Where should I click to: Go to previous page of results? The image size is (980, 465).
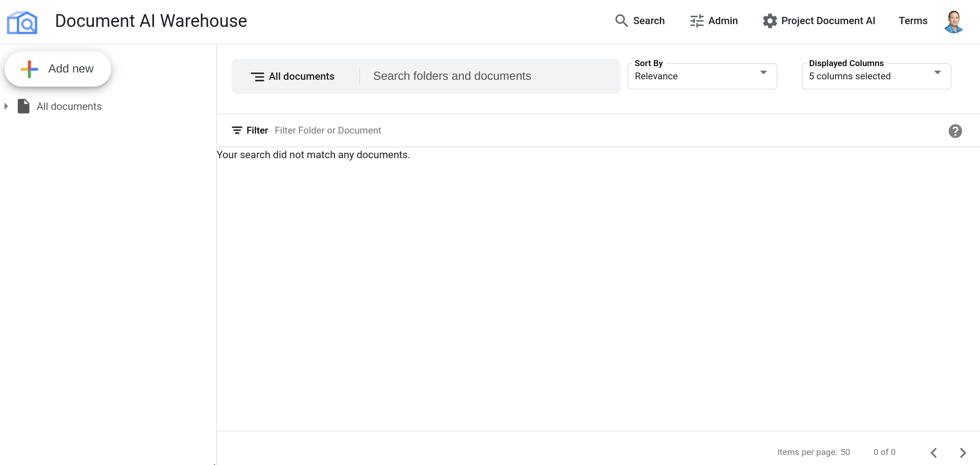[x=934, y=452]
